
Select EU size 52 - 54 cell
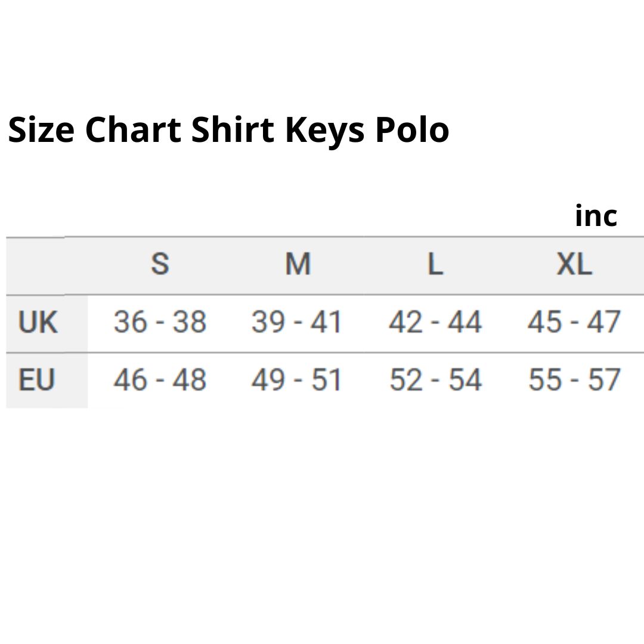click(435, 379)
